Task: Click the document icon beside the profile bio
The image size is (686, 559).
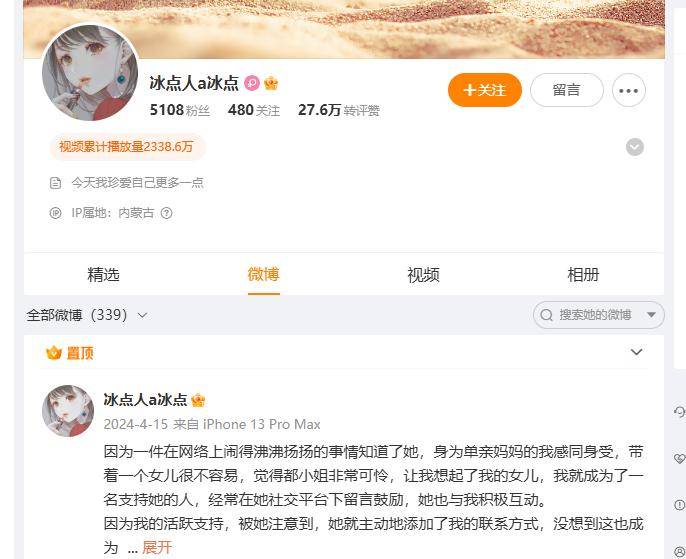Action: coord(56,183)
